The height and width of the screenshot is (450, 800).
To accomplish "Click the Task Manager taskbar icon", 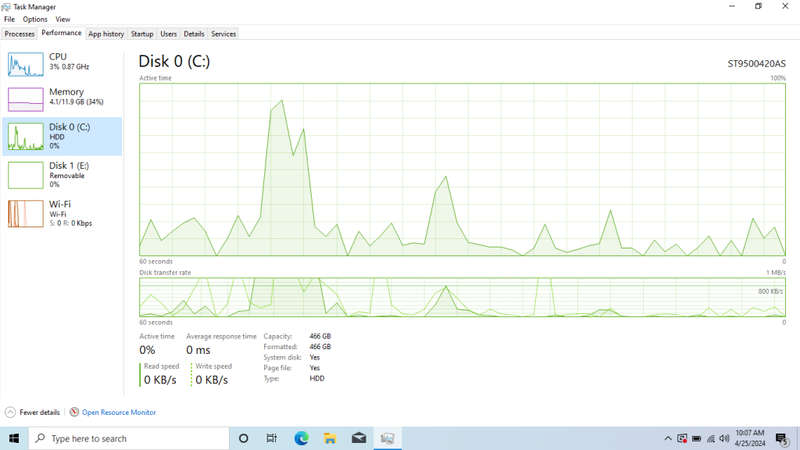I will coord(387,438).
